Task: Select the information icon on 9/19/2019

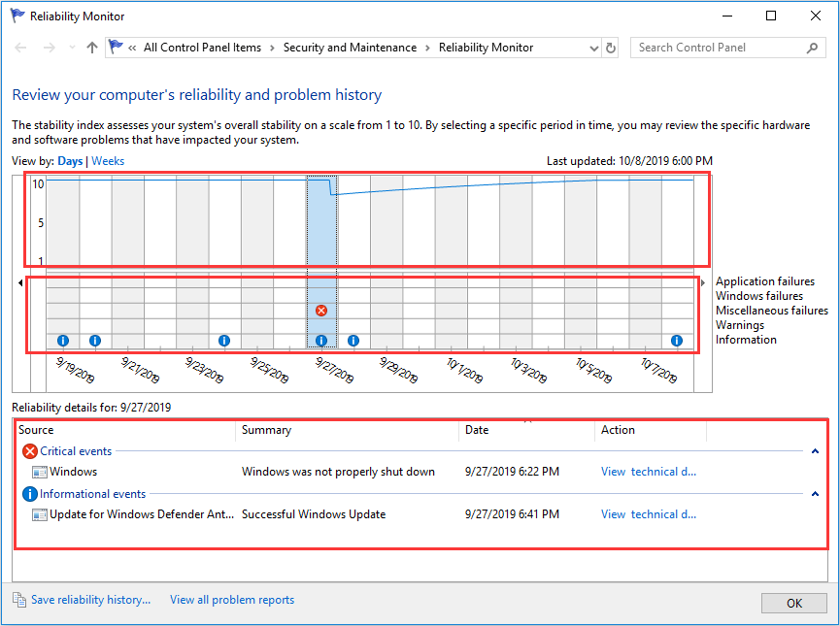Action: (x=63, y=341)
